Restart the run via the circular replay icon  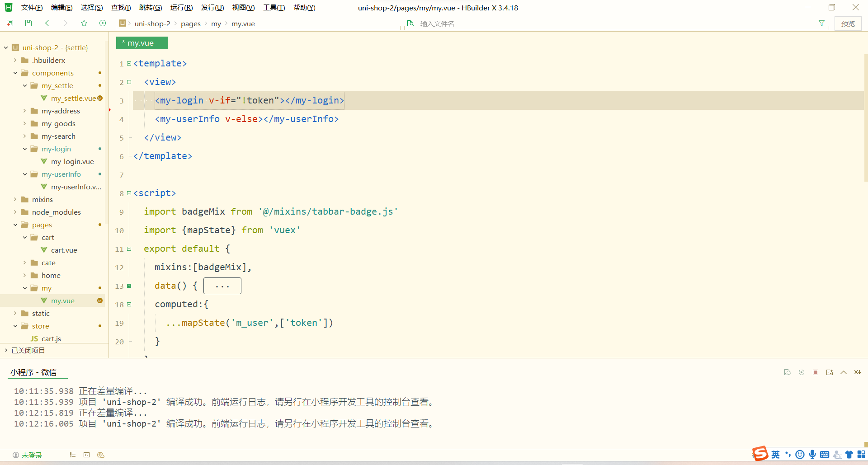point(802,372)
